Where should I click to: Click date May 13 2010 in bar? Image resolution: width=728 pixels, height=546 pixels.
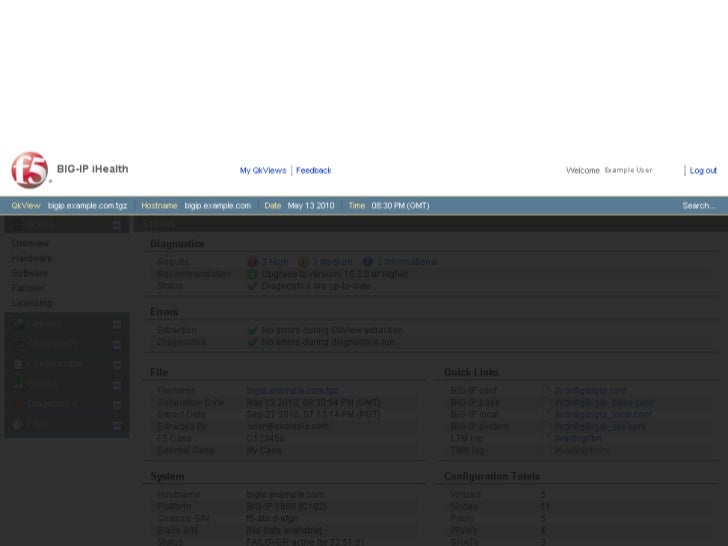pyautogui.click(x=311, y=205)
